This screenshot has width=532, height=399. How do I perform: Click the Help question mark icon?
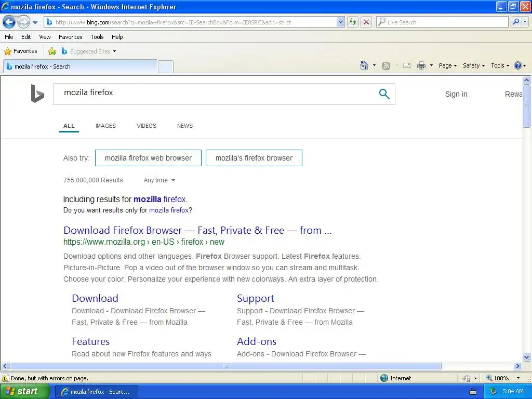tap(518, 65)
